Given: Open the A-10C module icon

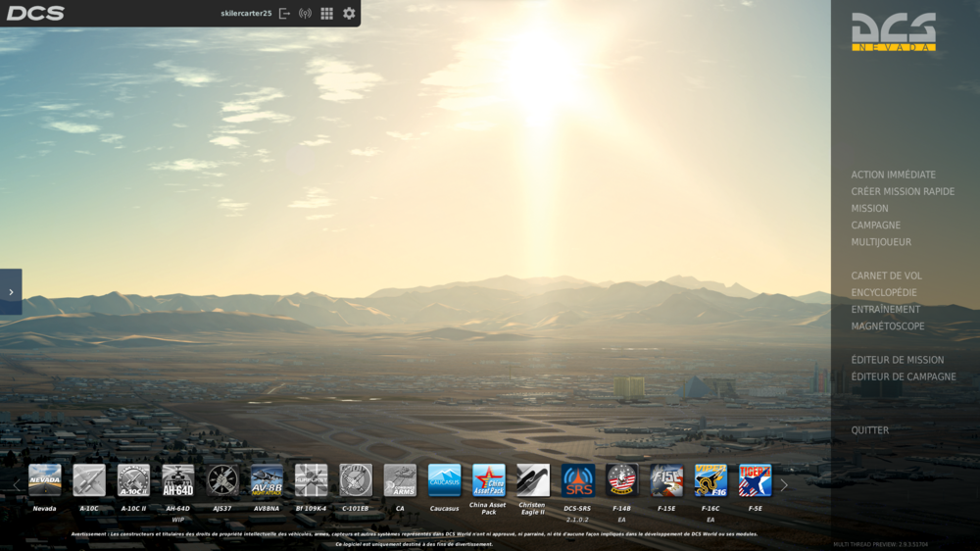Looking at the screenshot, I should pos(89,480).
